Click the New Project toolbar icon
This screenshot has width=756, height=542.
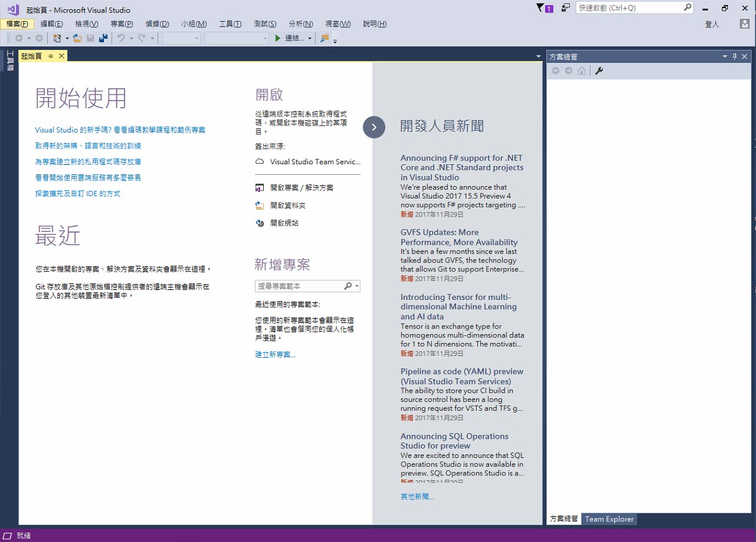point(57,38)
